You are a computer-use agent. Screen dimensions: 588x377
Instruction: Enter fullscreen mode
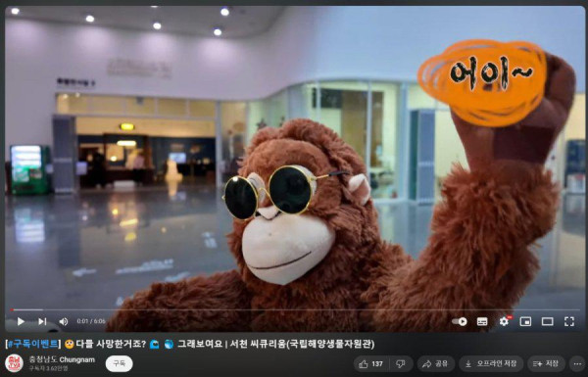tap(569, 321)
